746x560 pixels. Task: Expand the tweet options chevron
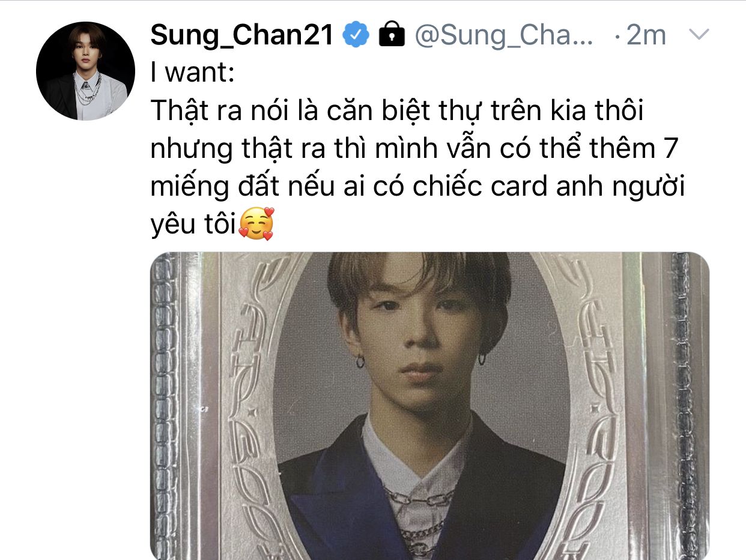[698, 35]
